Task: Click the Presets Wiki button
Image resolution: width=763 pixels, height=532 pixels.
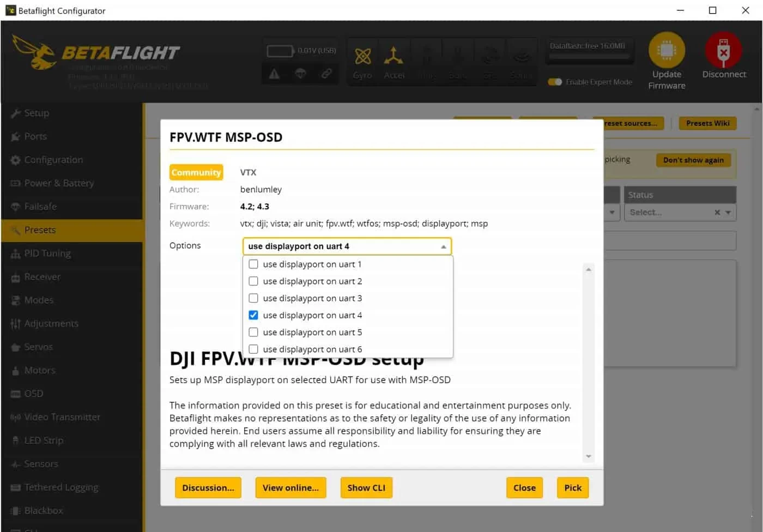Action: tap(707, 123)
